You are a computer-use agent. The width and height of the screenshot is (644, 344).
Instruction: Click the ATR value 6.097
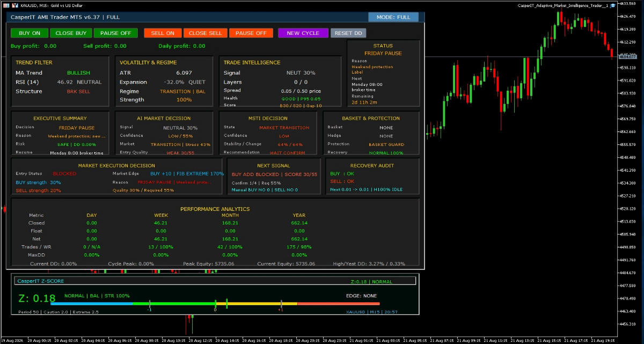click(x=184, y=73)
